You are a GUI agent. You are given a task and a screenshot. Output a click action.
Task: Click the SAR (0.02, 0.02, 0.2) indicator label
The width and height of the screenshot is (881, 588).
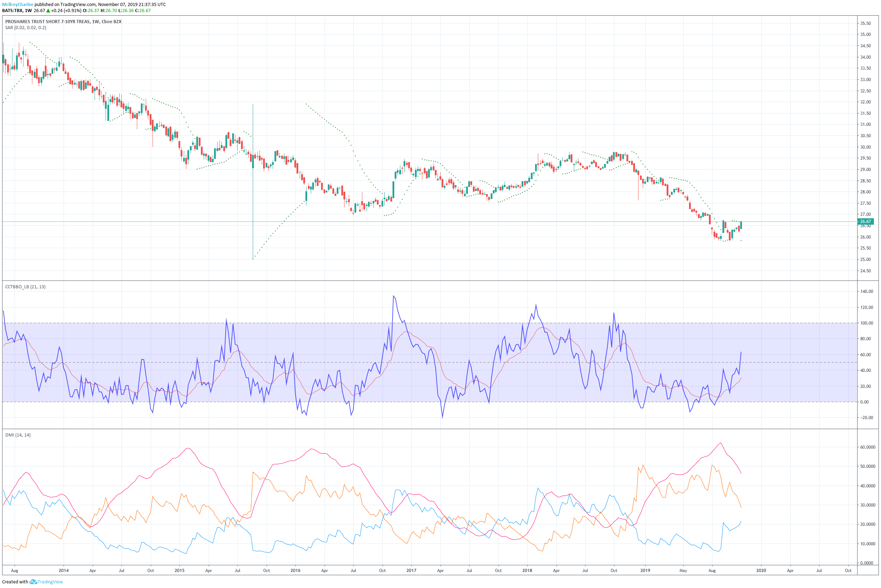pos(26,28)
